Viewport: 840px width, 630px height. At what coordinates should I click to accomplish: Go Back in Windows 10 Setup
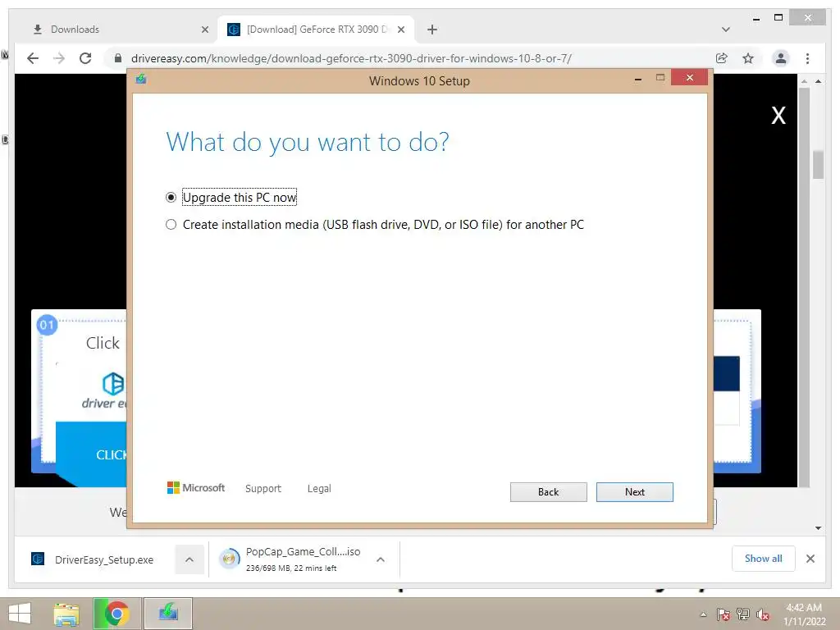[x=548, y=492]
